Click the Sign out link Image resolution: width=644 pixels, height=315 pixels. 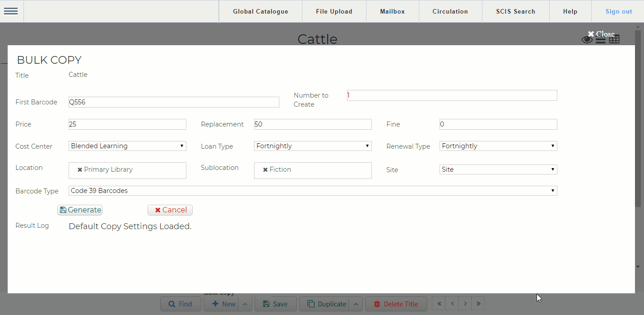coord(619,11)
